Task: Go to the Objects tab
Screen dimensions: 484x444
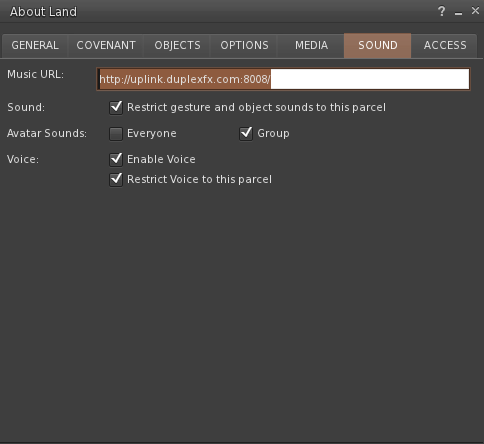Action: (x=177, y=45)
